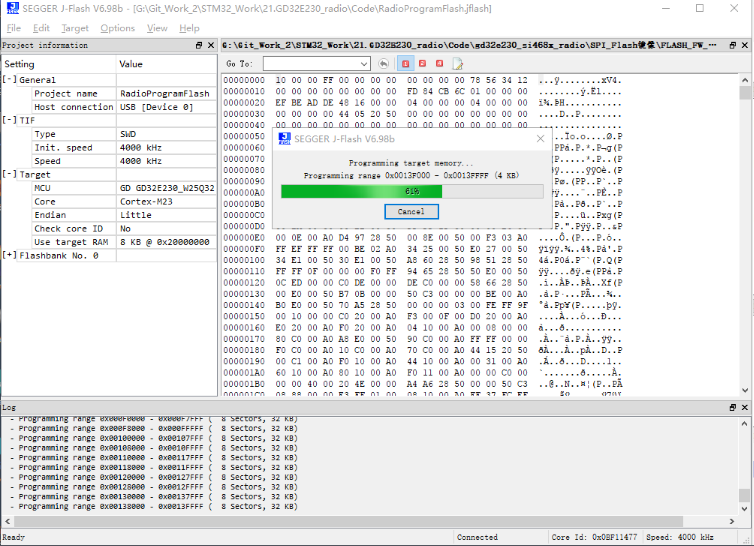754x546 pixels.
Task: Select the Little endian value
Action: click(x=136, y=215)
